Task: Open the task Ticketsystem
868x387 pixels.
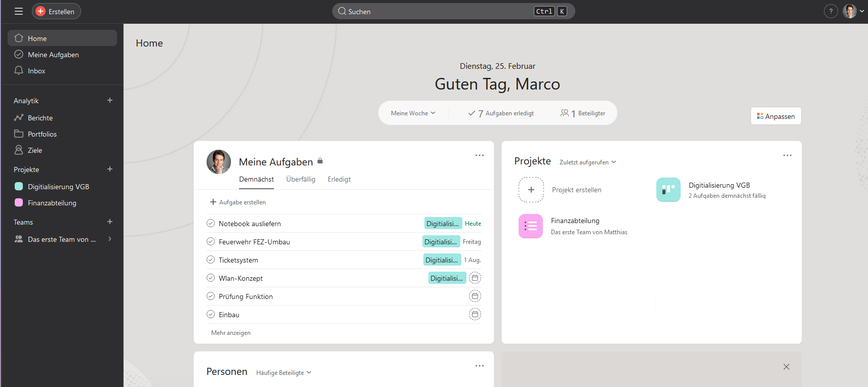Action: tap(239, 260)
